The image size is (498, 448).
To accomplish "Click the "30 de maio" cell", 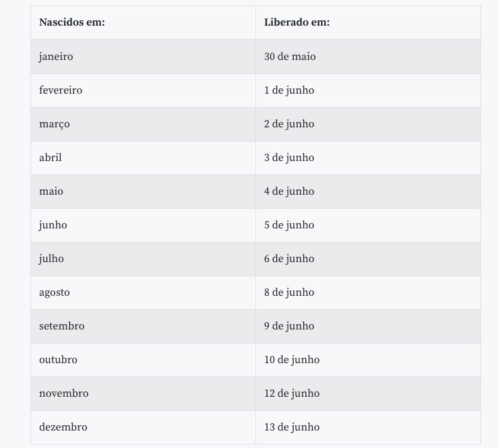I will [x=290, y=57].
